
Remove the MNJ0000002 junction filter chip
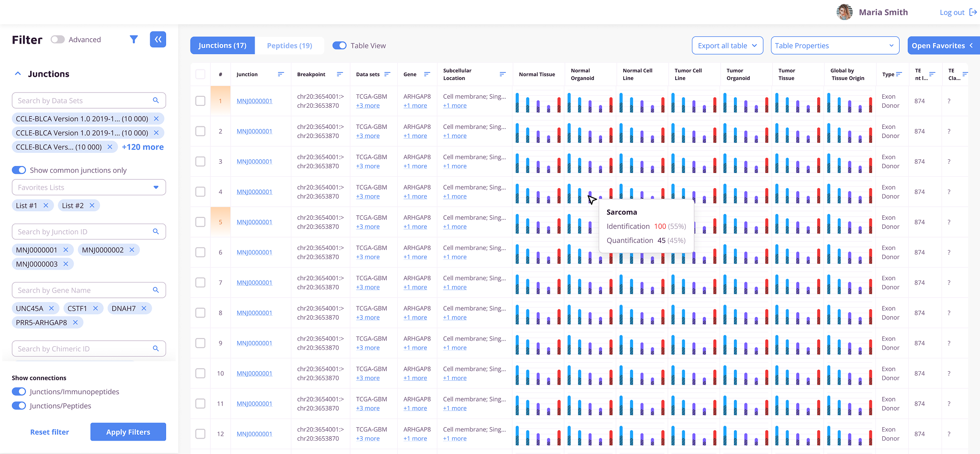click(x=132, y=250)
